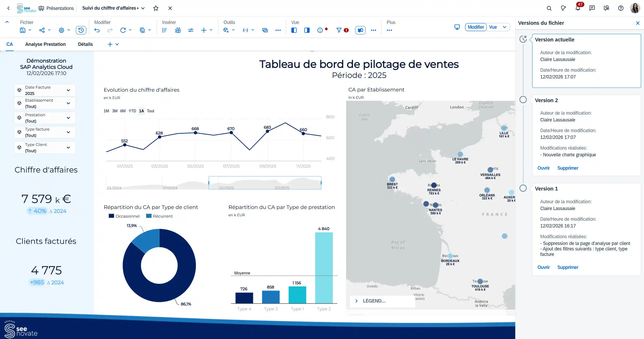644x339 pixels.
Task: Expand the Date Facture filter dropdown
Action: pos(68,90)
